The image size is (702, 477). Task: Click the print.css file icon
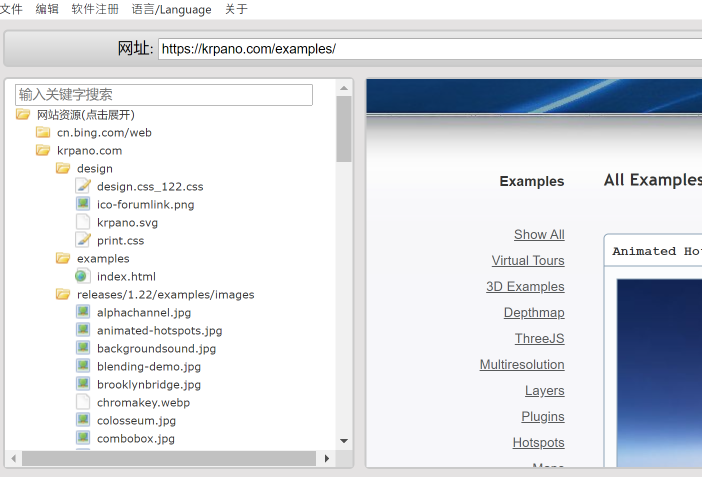tap(84, 240)
